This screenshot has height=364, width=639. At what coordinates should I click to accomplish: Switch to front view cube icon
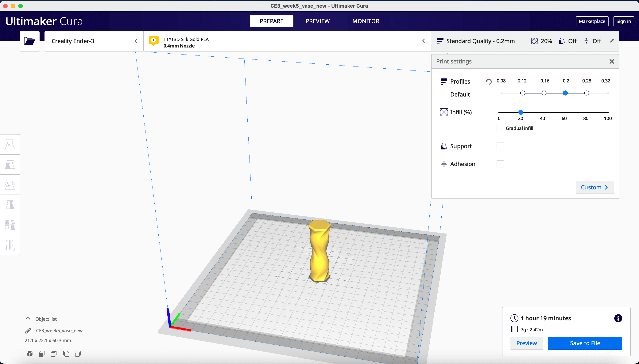(x=42, y=354)
